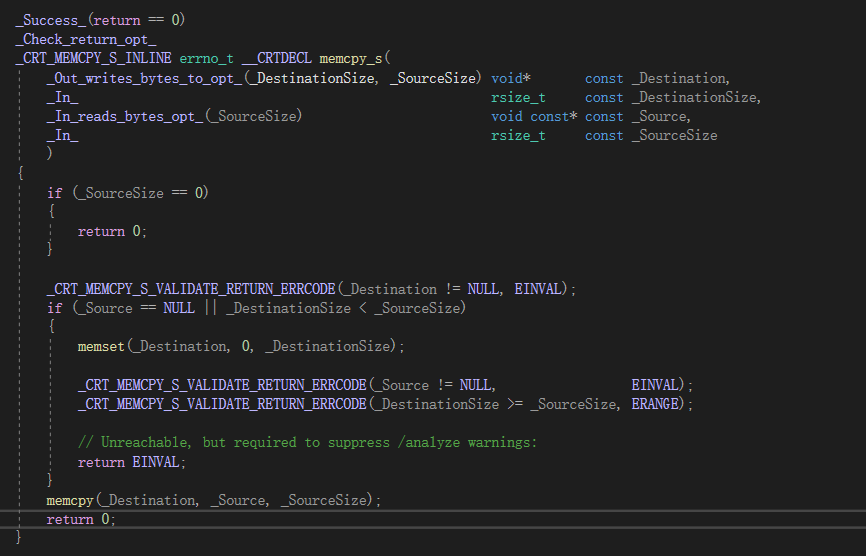Select the errno_t return type
Image resolution: width=866 pixels, height=556 pixels.
coord(207,59)
